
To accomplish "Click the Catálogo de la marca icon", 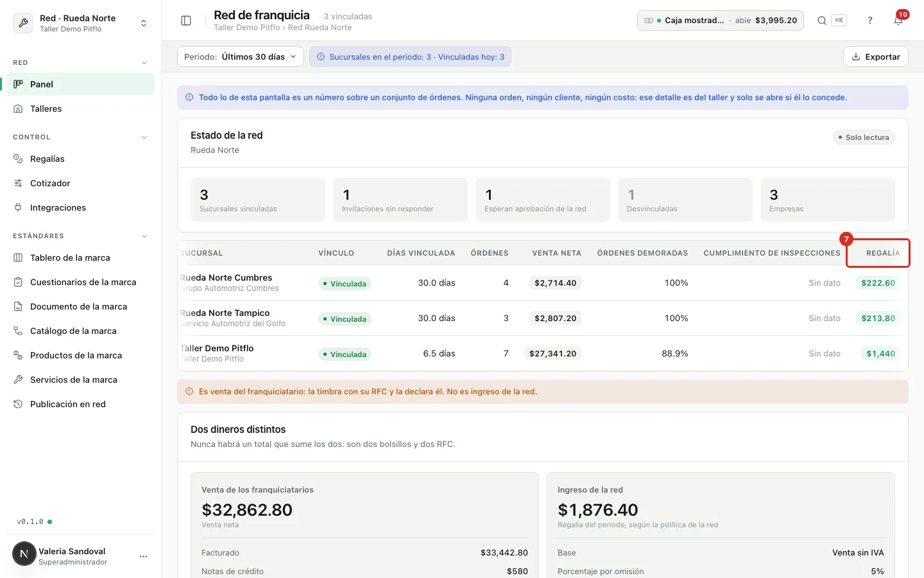I will 18,331.
